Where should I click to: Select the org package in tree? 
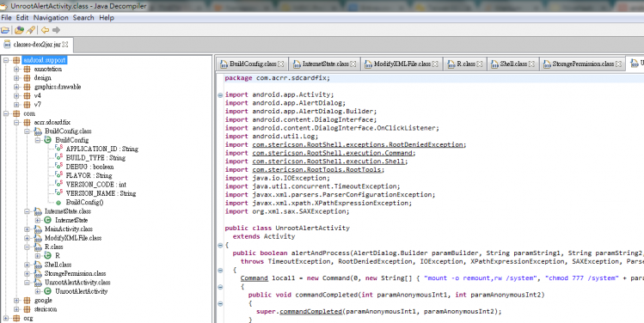click(x=28, y=318)
